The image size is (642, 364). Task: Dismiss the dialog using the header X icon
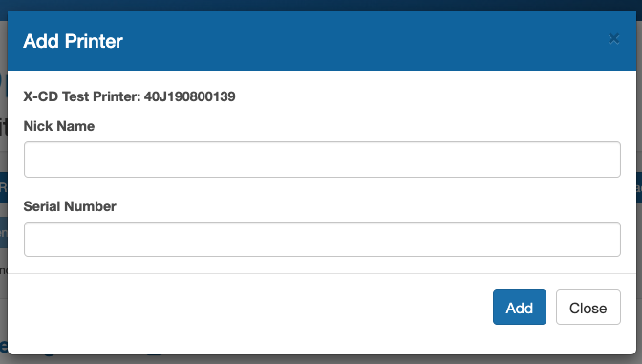tap(613, 39)
